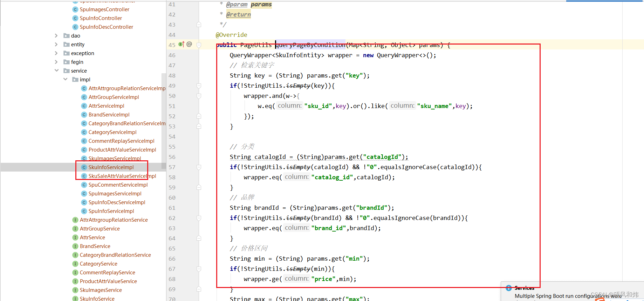Click line number 54 in gutter
This screenshot has height=301, width=644.
[x=172, y=136]
